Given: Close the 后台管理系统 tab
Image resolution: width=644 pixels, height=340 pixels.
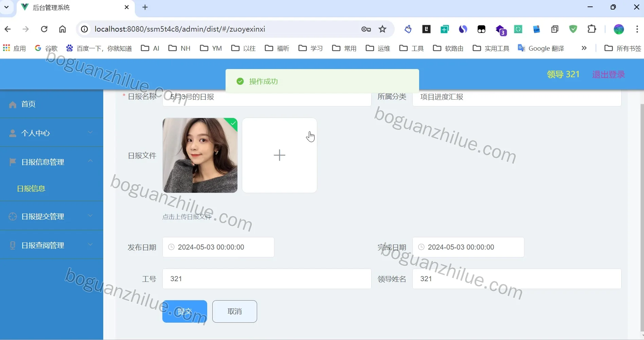Looking at the screenshot, I should click(127, 7).
